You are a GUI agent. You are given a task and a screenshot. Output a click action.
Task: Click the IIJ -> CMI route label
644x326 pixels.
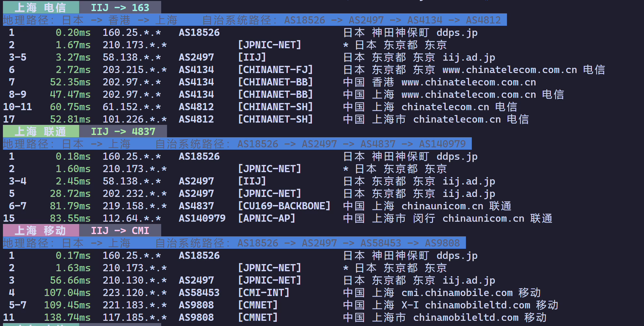[120, 230]
